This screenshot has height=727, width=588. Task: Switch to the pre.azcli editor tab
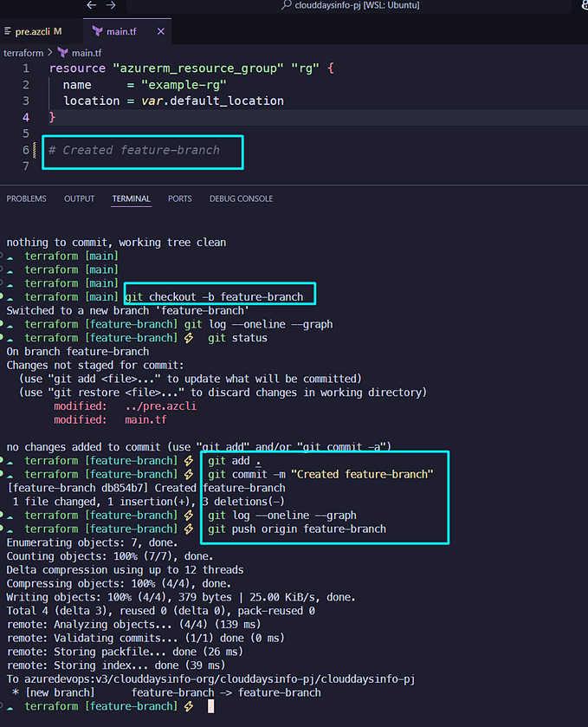coord(38,31)
